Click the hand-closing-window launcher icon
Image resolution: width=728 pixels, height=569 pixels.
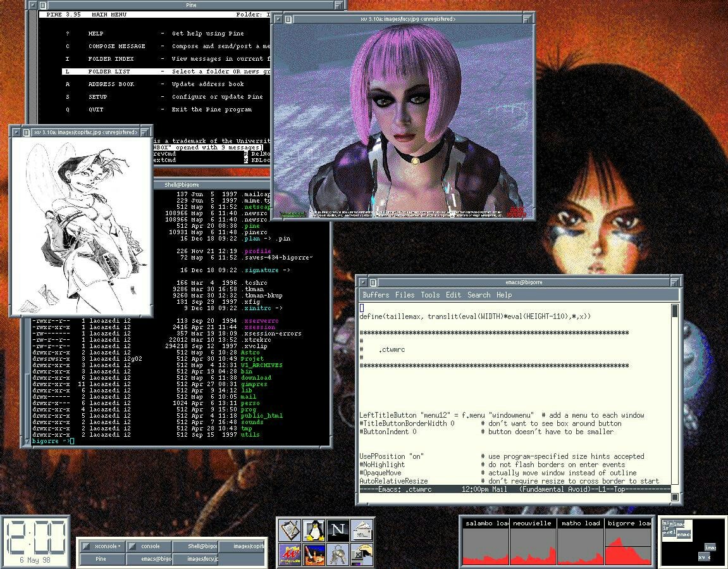362,554
